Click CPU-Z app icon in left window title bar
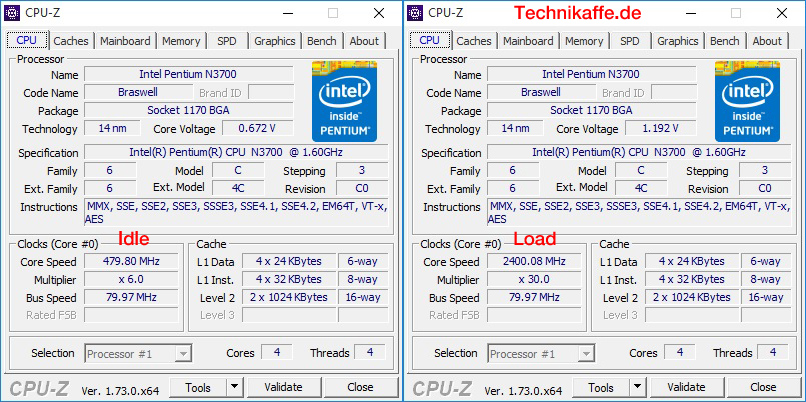Image resolution: width=806 pixels, height=402 pixels. pyautogui.click(x=12, y=13)
